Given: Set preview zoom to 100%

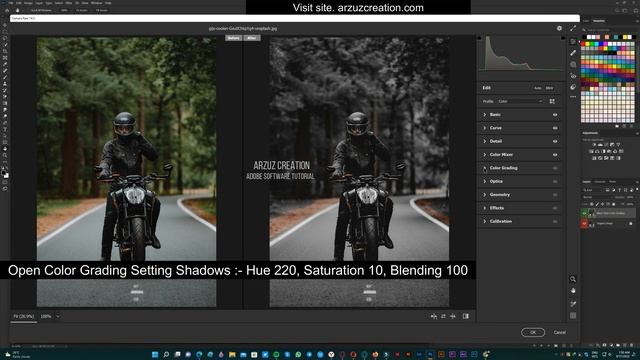Looking at the screenshot, I should click(x=46, y=316).
